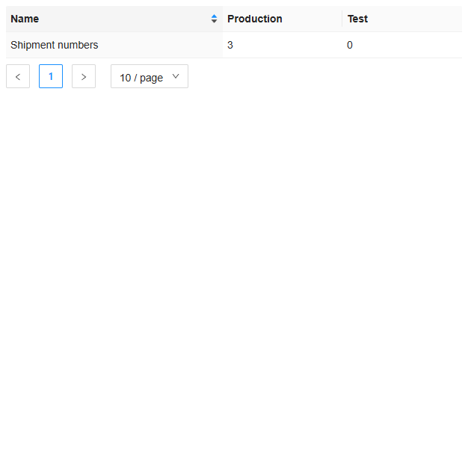Go to next page arrow

[x=84, y=76]
